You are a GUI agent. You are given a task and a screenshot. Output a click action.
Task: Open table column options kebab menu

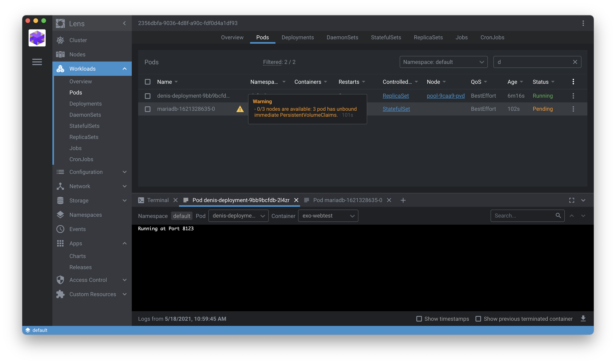573,82
